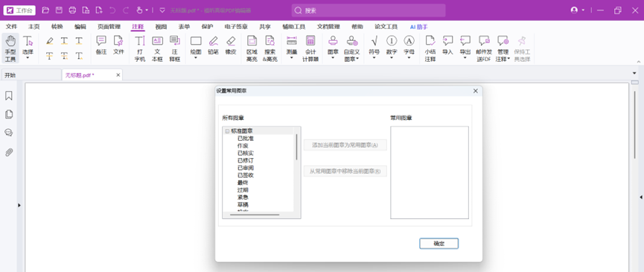The width and height of the screenshot is (644, 272).
Task: Click the save disk icon
Action: coord(59,10)
